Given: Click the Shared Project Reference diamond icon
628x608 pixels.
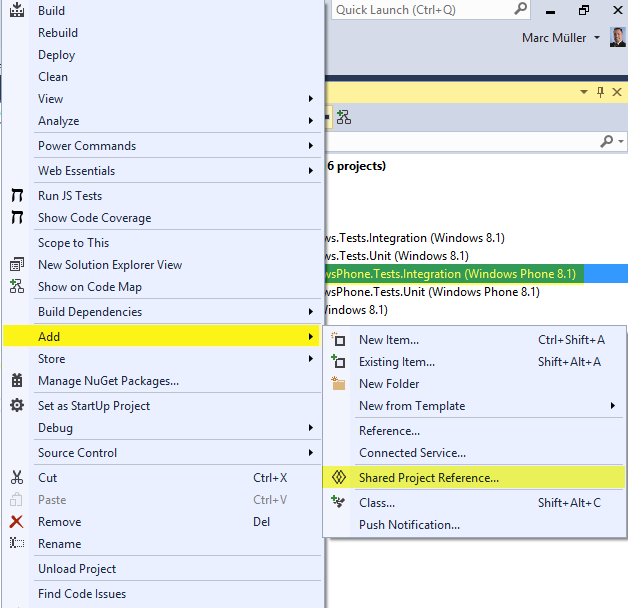Looking at the screenshot, I should pos(339,477).
